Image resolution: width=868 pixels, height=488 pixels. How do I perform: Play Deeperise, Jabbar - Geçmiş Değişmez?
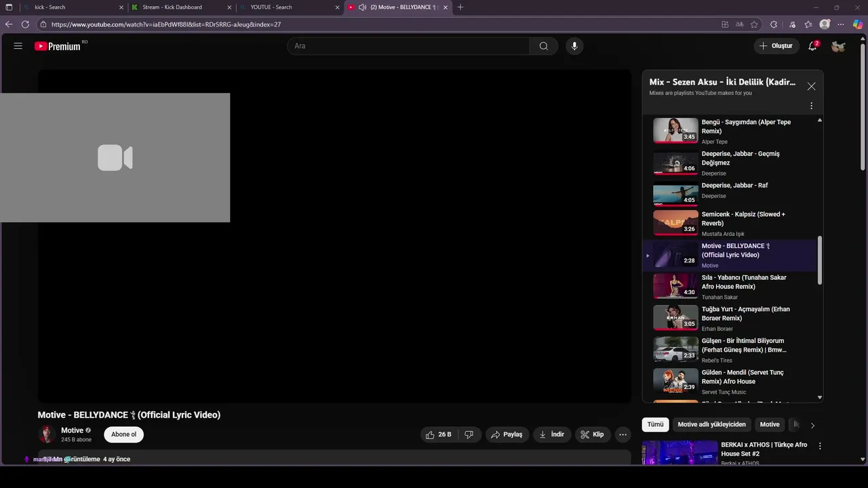tap(730, 163)
